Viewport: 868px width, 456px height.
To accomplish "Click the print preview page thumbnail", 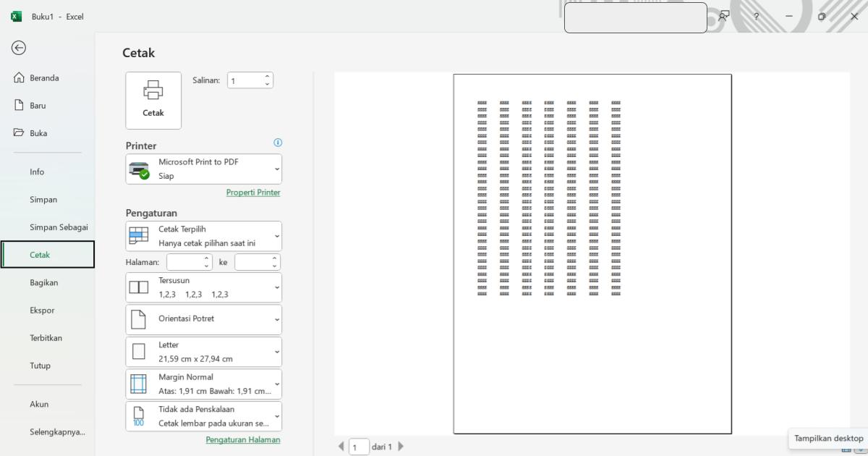I will click(592, 254).
